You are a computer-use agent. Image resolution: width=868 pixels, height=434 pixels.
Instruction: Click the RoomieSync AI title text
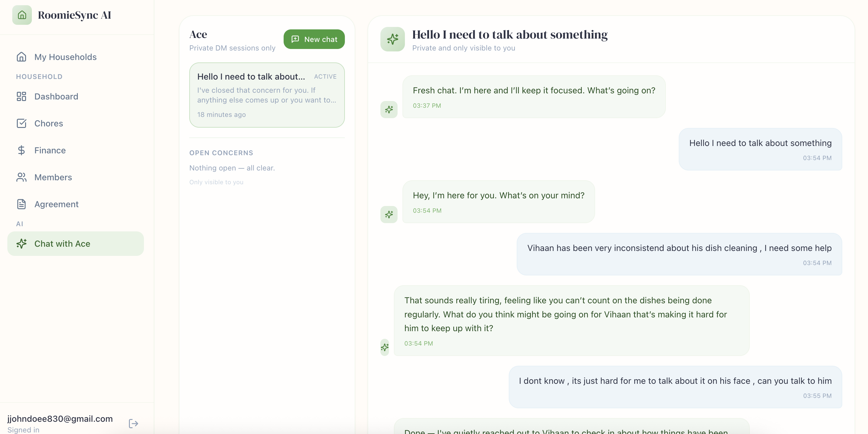(x=74, y=15)
